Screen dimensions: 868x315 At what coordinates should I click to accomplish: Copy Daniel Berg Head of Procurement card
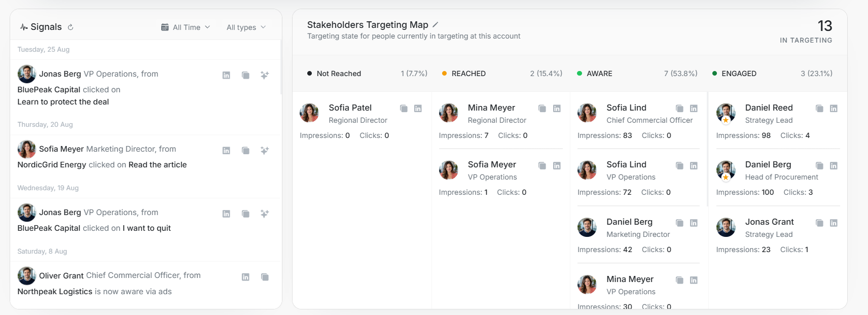click(x=819, y=166)
